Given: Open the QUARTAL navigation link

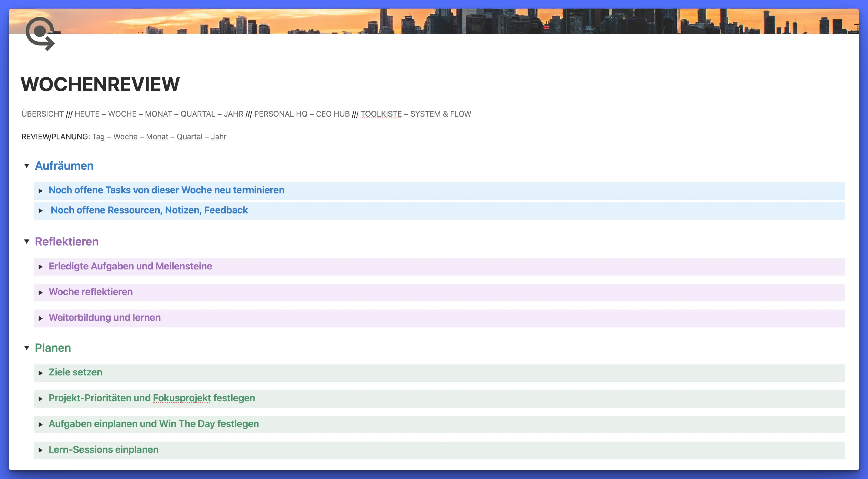Looking at the screenshot, I should point(198,114).
